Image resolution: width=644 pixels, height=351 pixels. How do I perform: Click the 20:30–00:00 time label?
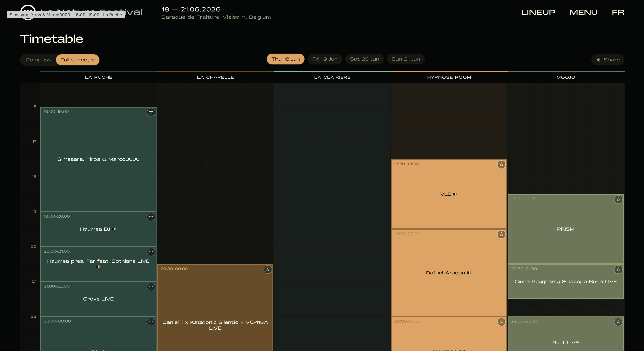174,269
